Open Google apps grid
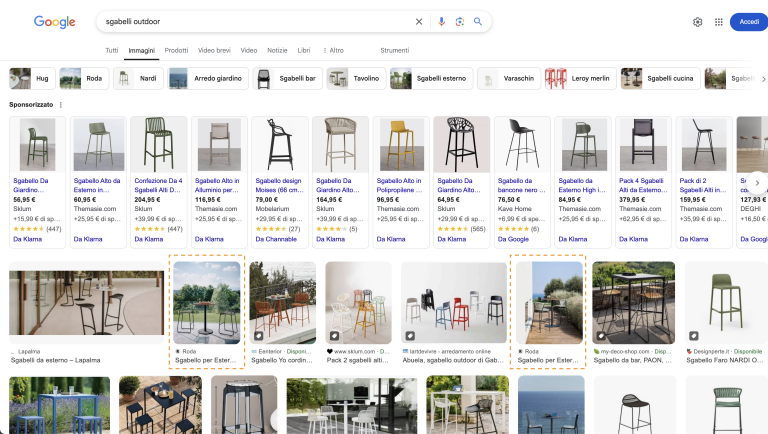 pos(718,22)
